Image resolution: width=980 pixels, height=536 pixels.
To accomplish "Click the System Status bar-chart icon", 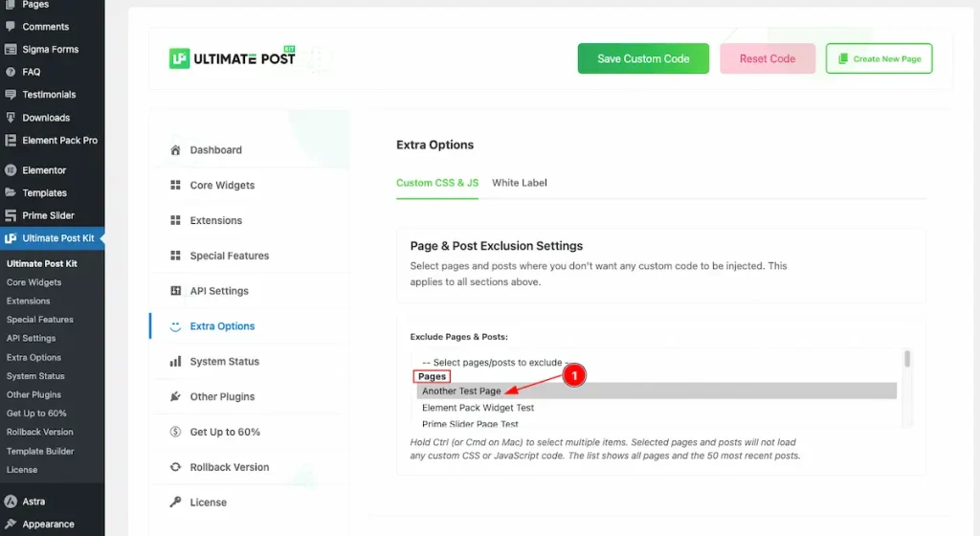I will [175, 361].
